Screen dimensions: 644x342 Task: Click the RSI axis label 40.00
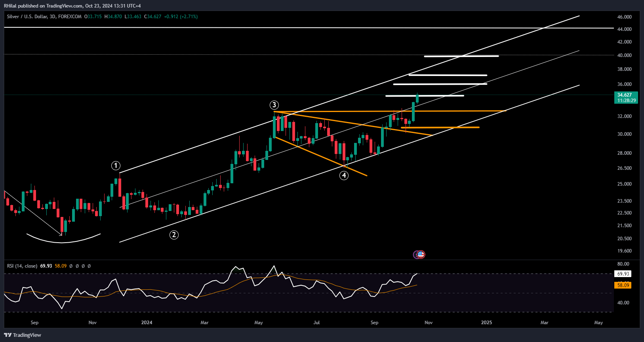[x=623, y=303]
